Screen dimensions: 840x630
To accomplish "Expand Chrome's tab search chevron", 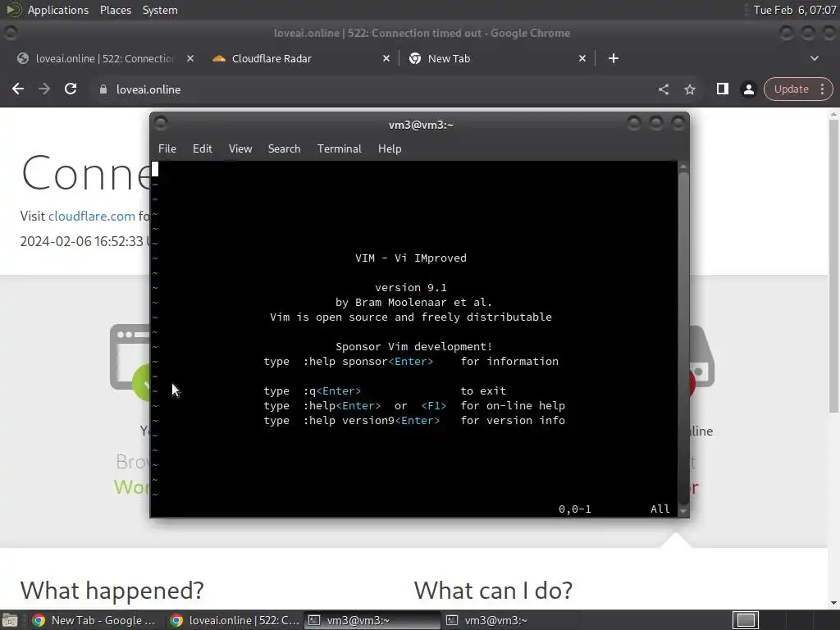I will 815,58.
